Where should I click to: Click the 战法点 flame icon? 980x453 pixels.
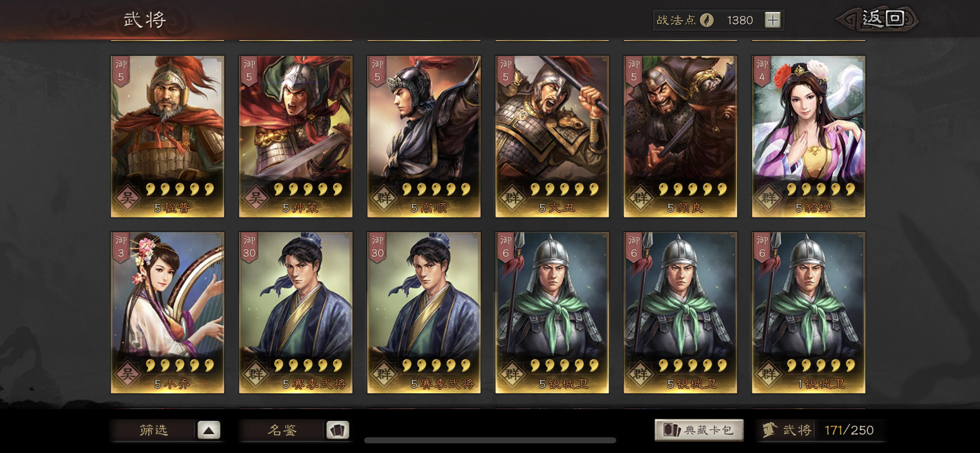pyautogui.click(x=707, y=20)
